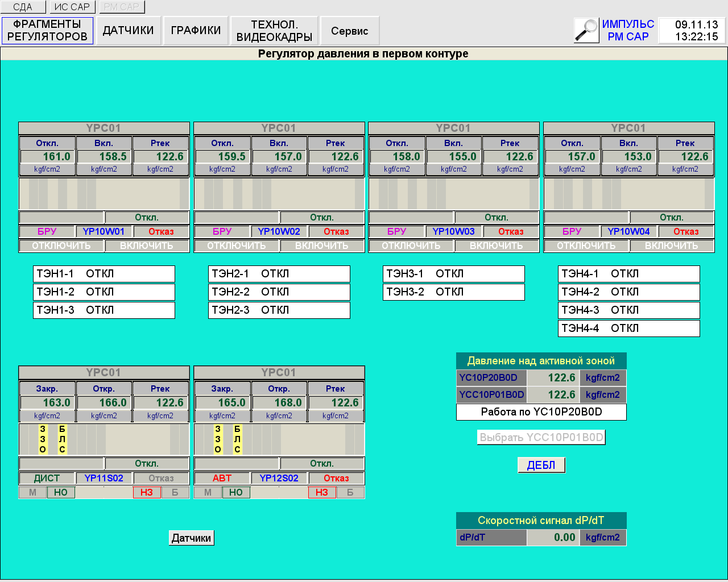
Task: Toggle НО mode for YP11S02 valve
Action: [61, 493]
